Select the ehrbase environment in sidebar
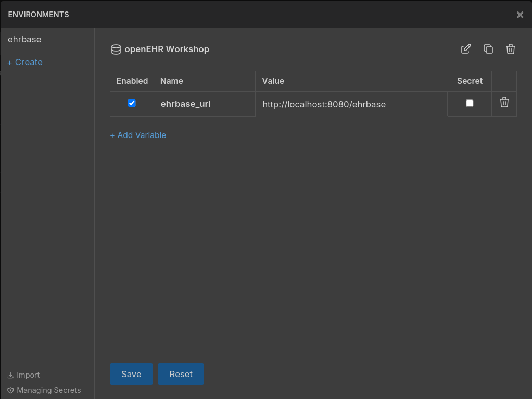 pyautogui.click(x=24, y=39)
